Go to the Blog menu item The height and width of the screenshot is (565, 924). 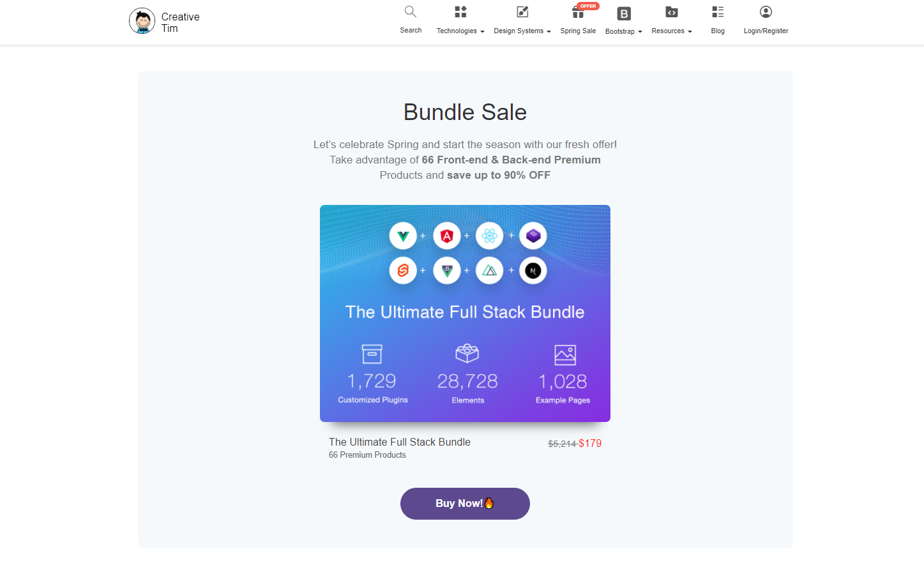click(718, 31)
